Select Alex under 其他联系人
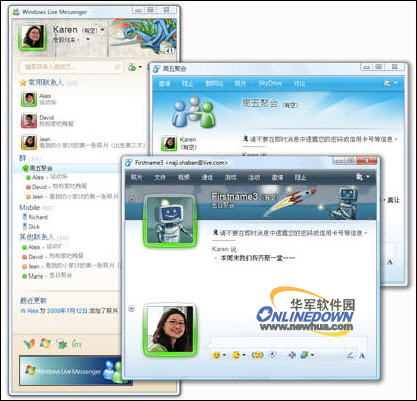Viewport: 417px width, 401px height. click(x=42, y=247)
